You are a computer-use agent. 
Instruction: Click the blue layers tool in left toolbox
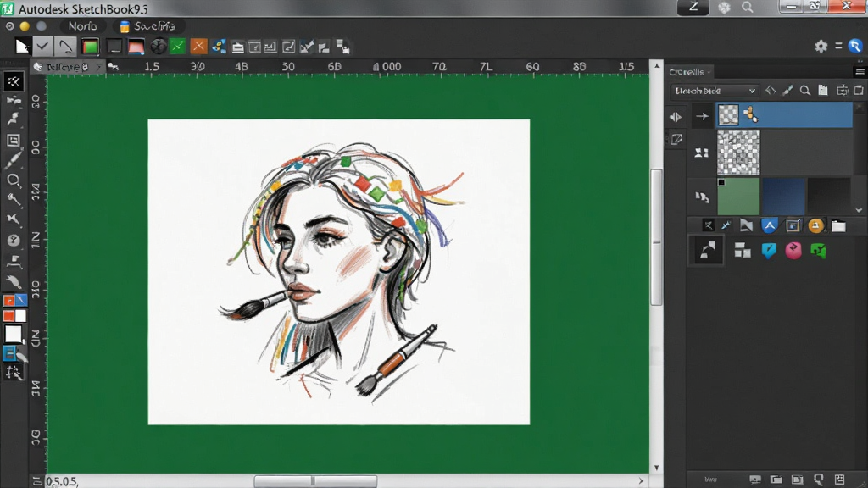click(x=9, y=353)
